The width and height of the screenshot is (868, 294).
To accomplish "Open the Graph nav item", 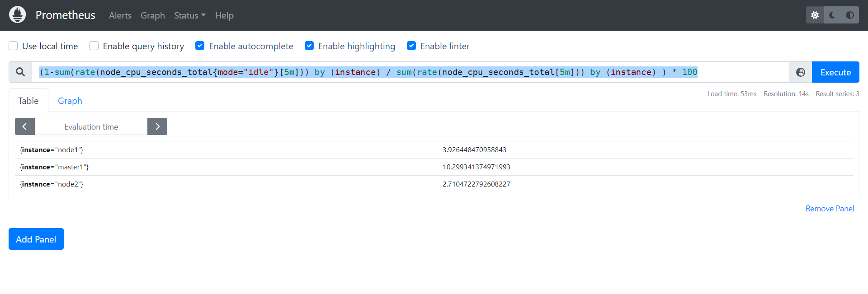I will pyautogui.click(x=153, y=15).
